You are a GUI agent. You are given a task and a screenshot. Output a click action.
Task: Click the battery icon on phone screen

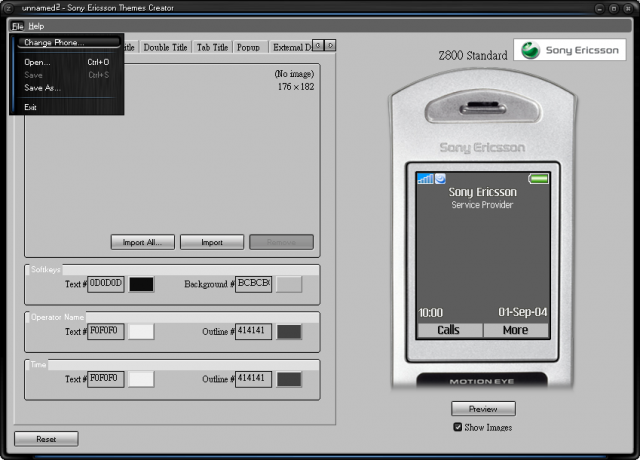[538, 179]
